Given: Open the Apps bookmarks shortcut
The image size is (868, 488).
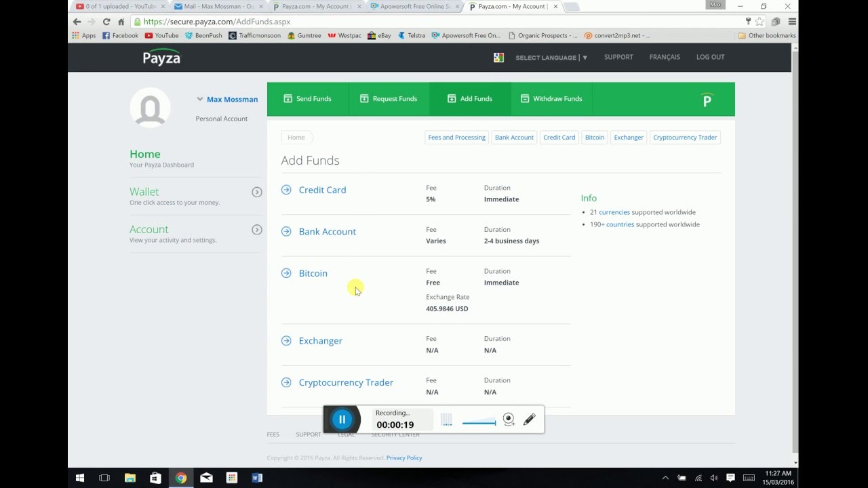Looking at the screenshot, I should 83,35.
